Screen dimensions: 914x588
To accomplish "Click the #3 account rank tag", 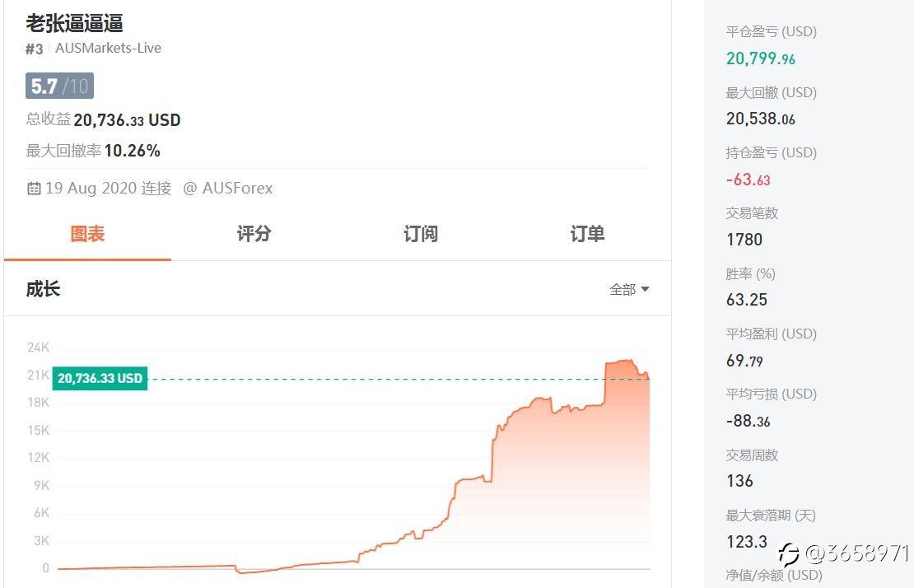I will (x=35, y=49).
